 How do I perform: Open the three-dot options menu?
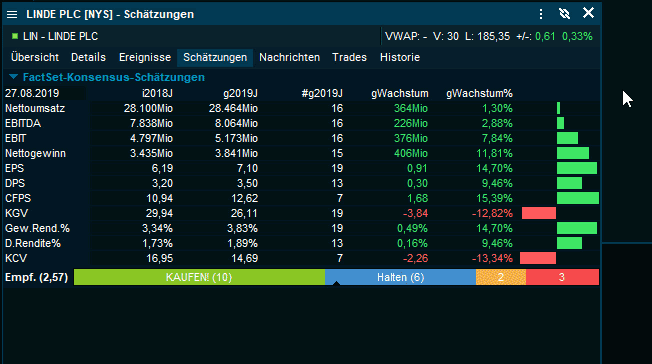pyautogui.click(x=541, y=14)
